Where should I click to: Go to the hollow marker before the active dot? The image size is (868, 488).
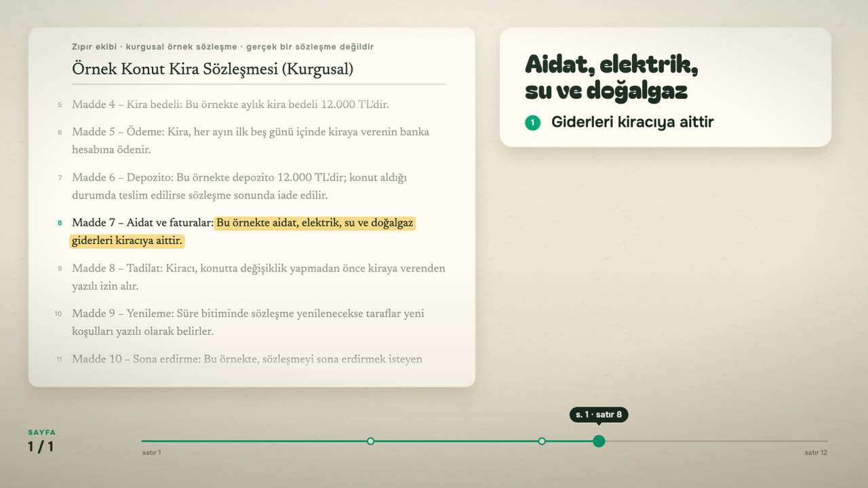pyautogui.click(x=541, y=441)
